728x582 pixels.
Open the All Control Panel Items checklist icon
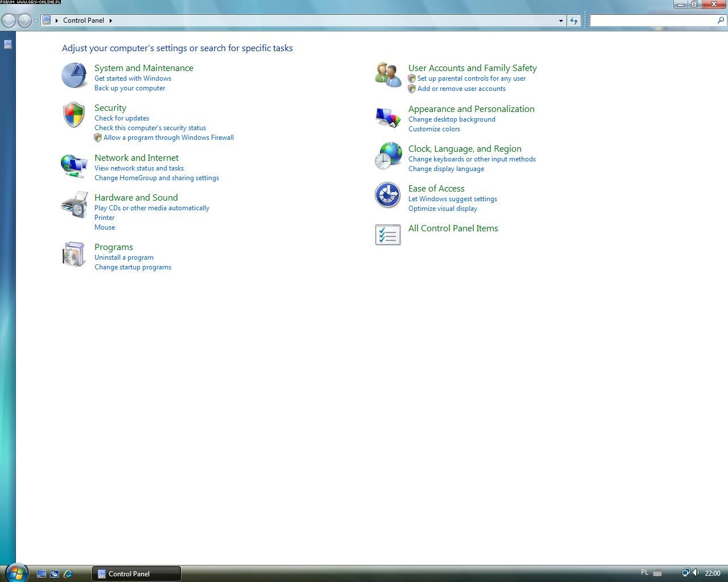[388, 235]
